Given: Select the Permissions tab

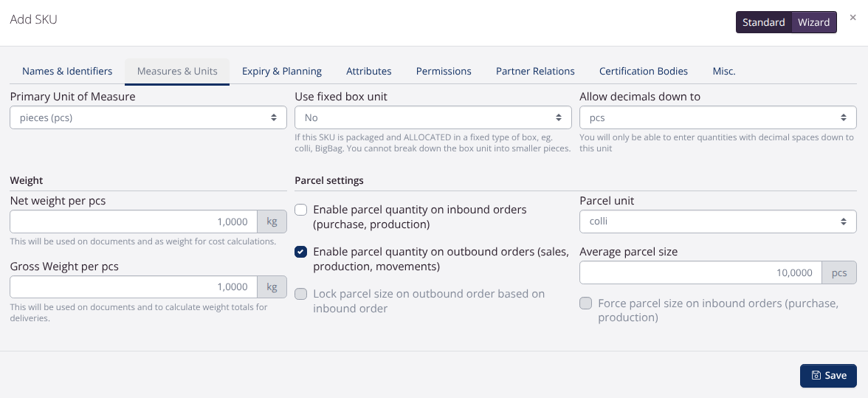Looking at the screenshot, I should [444, 71].
